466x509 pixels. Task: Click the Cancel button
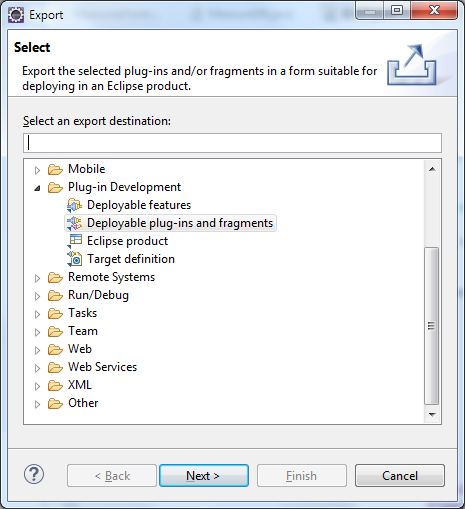[400, 476]
